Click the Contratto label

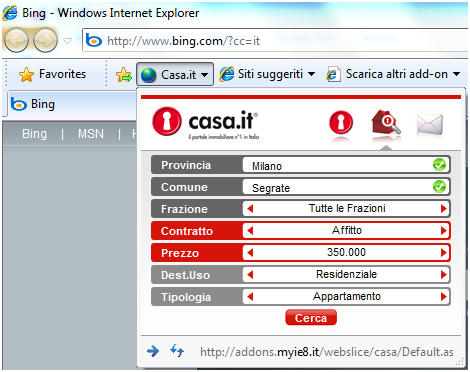click(x=187, y=231)
